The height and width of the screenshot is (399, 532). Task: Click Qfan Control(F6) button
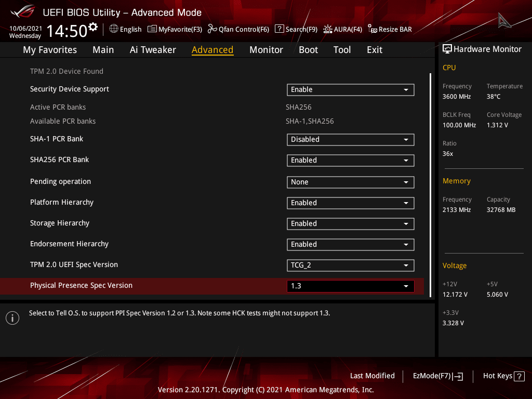coord(238,29)
